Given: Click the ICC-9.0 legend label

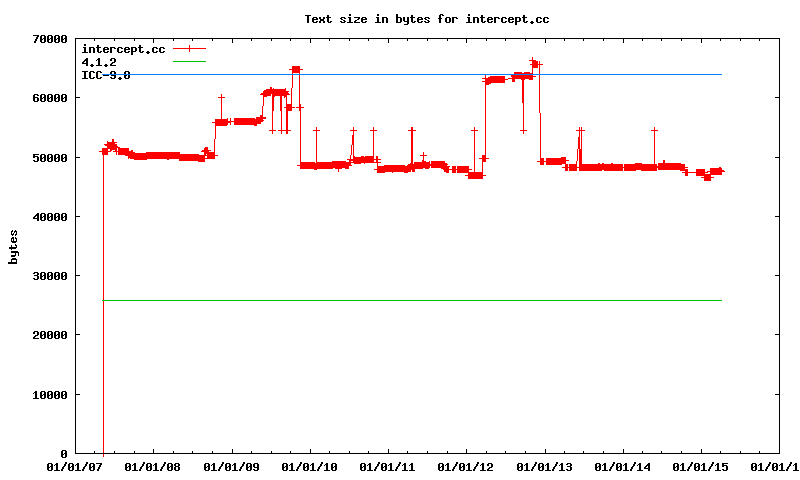Looking at the screenshot, I should pyautogui.click(x=105, y=75).
